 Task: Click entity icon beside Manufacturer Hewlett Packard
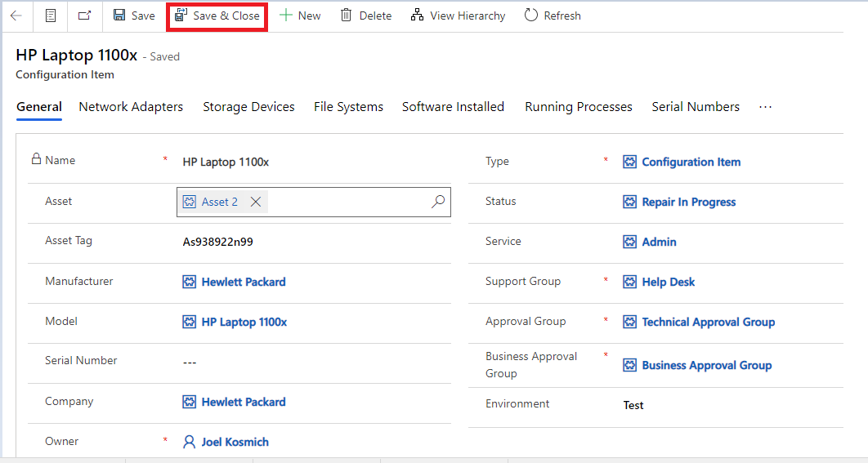(x=190, y=282)
